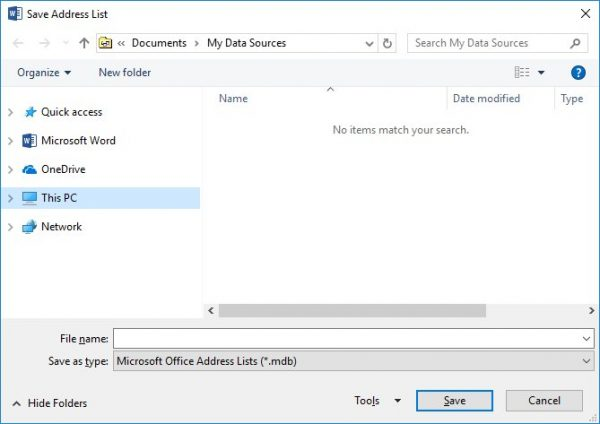Image resolution: width=600 pixels, height=424 pixels.
Task: Close the Save Address List dialog
Action: [x=585, y=14]
